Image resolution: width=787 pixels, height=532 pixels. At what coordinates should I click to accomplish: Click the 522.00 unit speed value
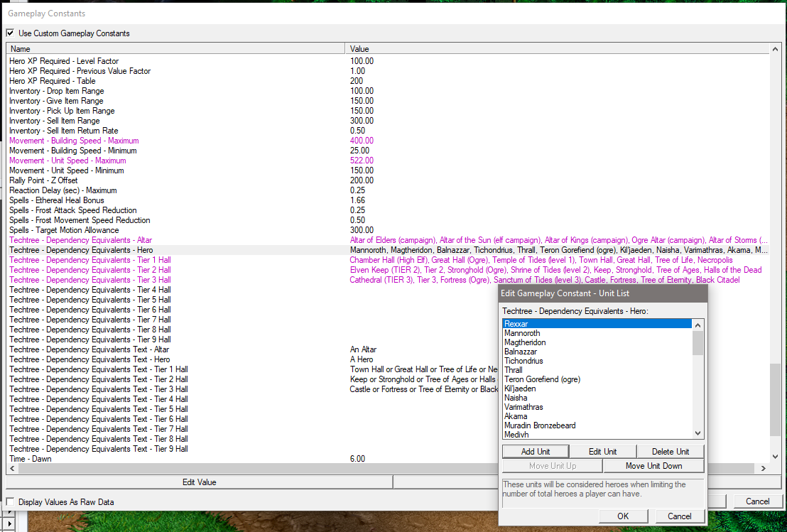click(362, 161)
